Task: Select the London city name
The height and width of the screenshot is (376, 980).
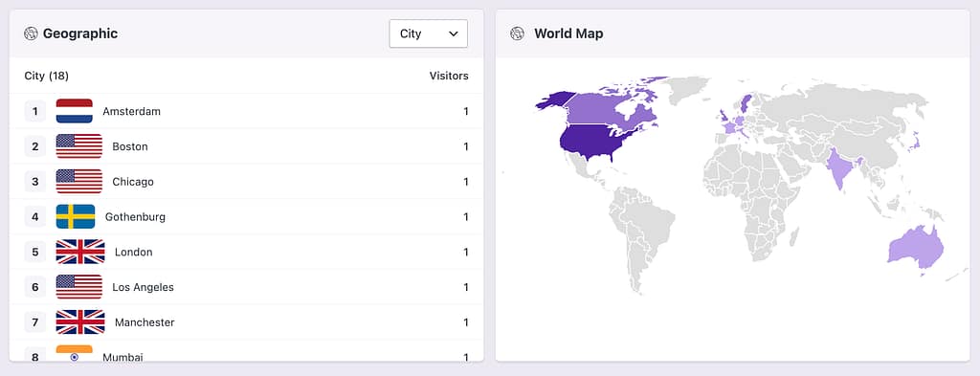Action: [x=133, y=253]
